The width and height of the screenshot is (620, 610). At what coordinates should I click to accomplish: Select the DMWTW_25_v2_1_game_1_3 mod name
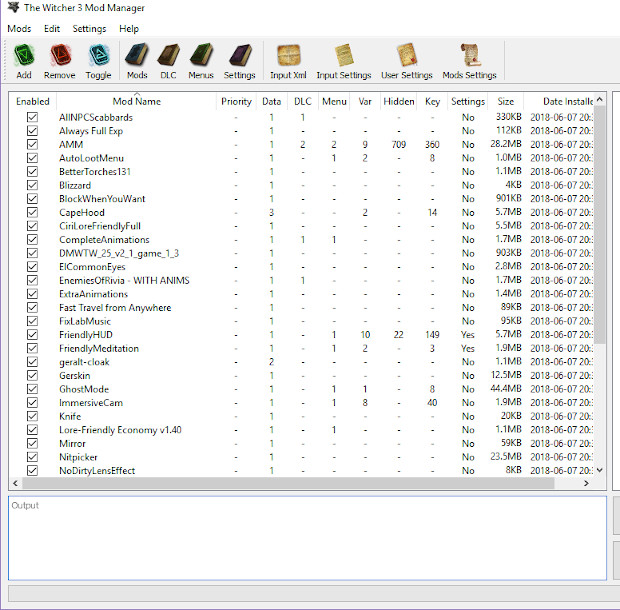[x=119, y=253]
